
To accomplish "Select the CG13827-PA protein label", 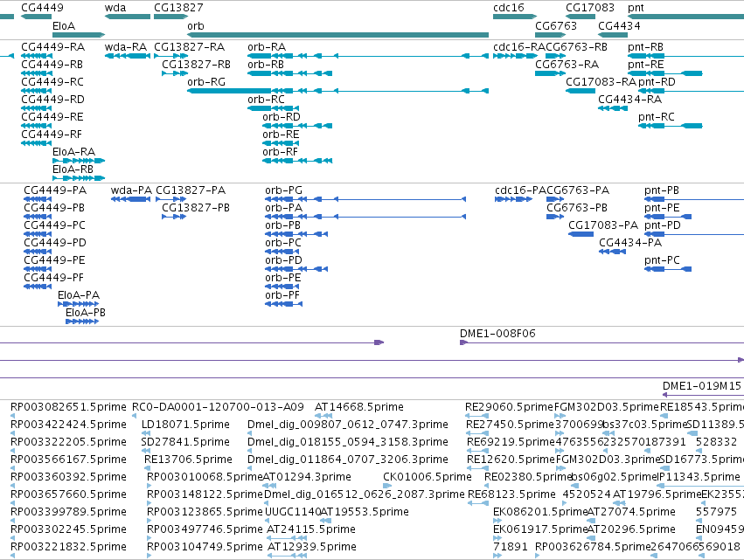I will 191,190.
